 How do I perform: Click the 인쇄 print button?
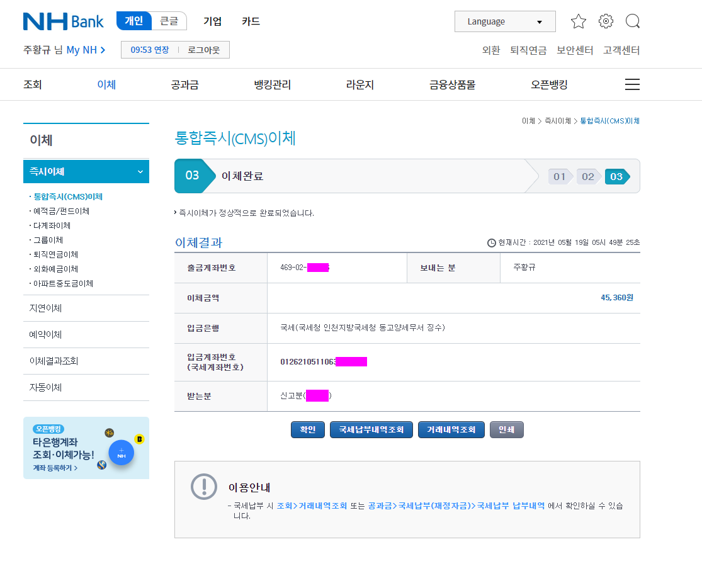click(x=506, y=429)
